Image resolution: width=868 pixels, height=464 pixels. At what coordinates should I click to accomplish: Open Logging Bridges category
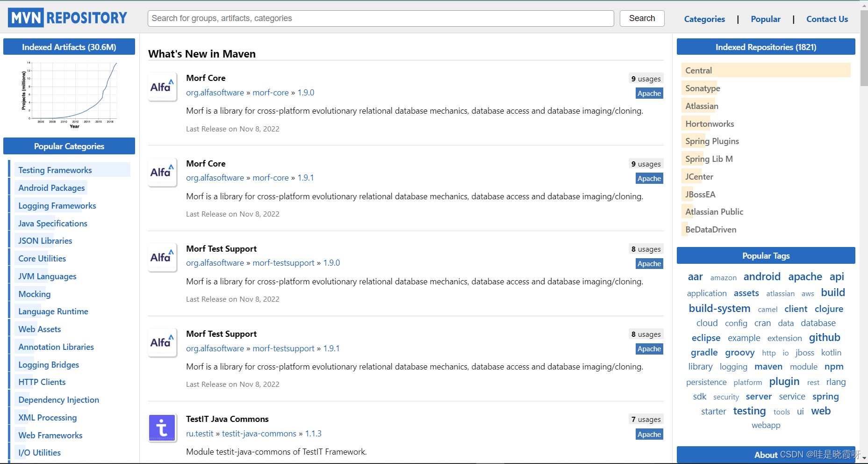click(x=49, y=365)
